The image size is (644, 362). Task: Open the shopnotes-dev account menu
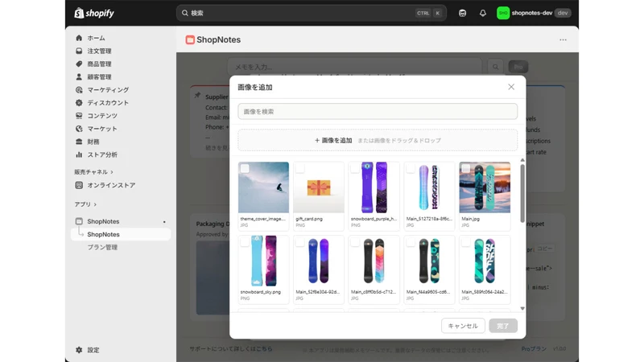tap(534, 13)
